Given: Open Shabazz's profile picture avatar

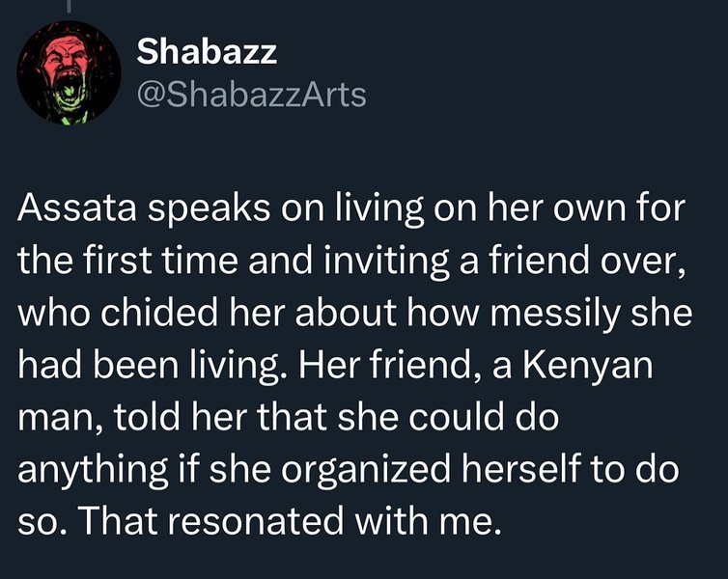Looking at the screenshot, I should (x=69, y=72).
